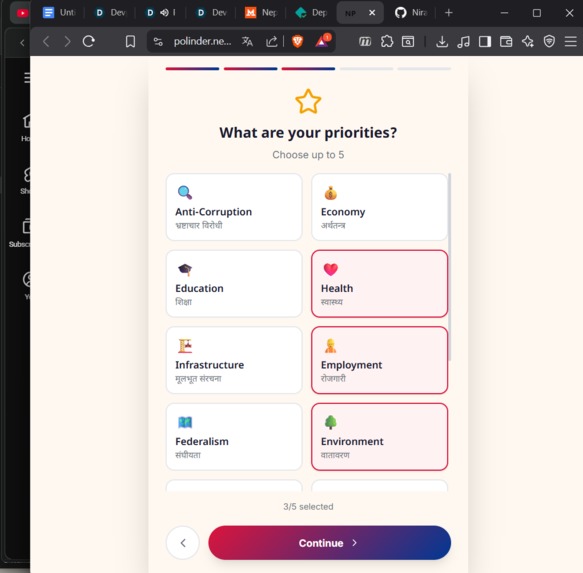This screenshot has height=573, width=583.
Task: Click the polinder.ne... address bar
Action: [202, 41]
